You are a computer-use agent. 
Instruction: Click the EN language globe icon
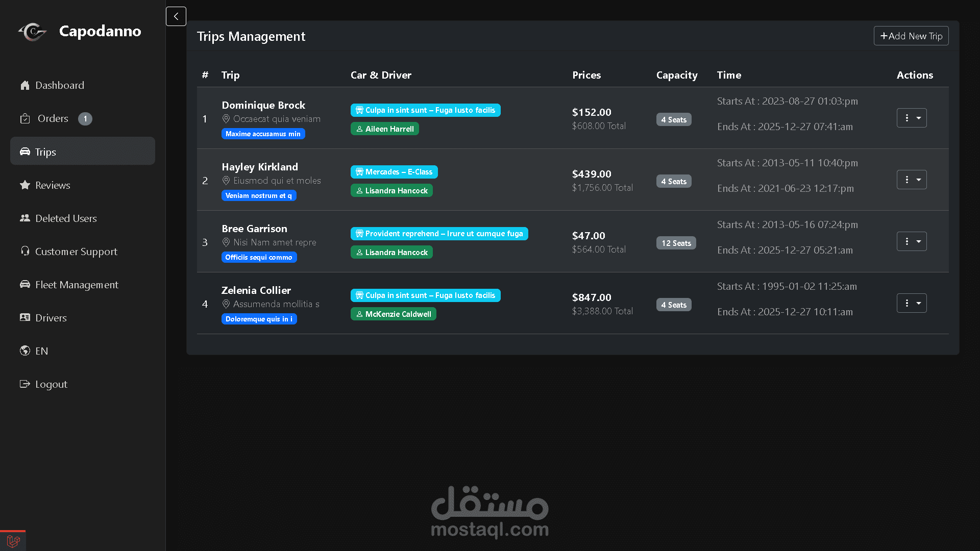pyautogui.click(x=24, y=350)
